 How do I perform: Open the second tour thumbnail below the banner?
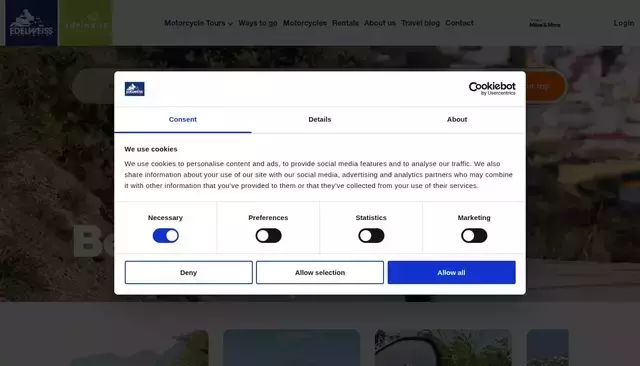[x=291, y=348]
